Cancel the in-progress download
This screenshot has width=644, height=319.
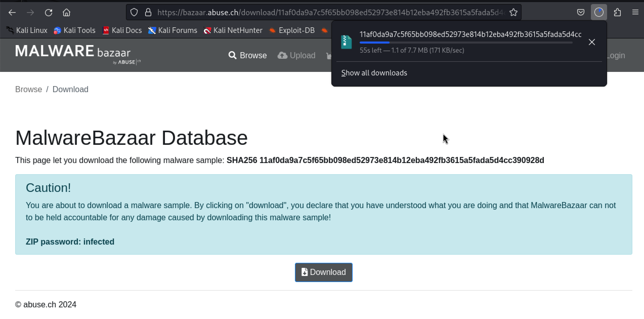click(x=592, y=42)
